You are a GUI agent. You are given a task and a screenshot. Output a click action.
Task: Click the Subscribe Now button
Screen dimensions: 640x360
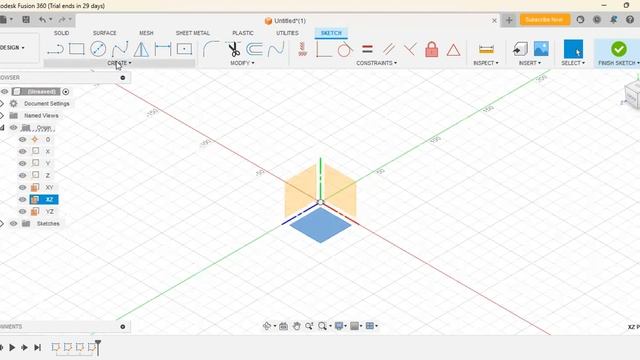544,20
